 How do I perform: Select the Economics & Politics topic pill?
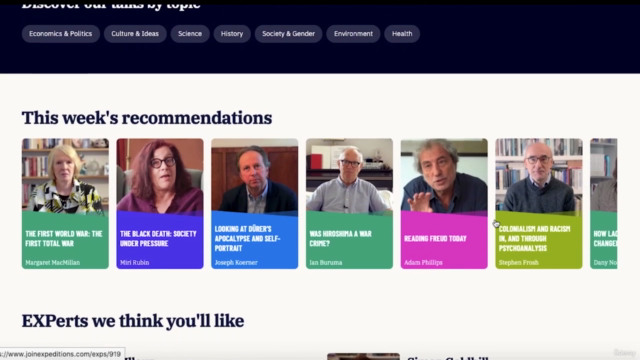[x=60, y=33]
